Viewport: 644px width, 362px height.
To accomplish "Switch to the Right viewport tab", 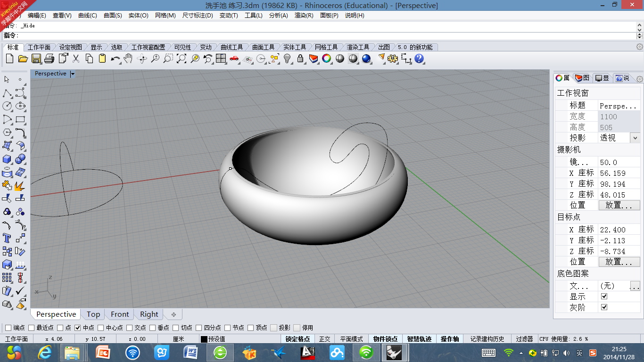I will [x=149, y=314].
